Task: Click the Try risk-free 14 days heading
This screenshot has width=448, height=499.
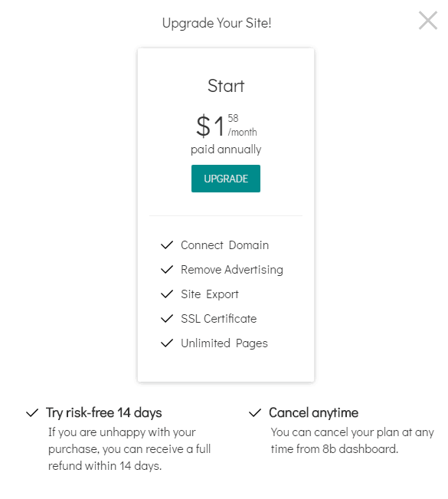Action: [104, 412]
